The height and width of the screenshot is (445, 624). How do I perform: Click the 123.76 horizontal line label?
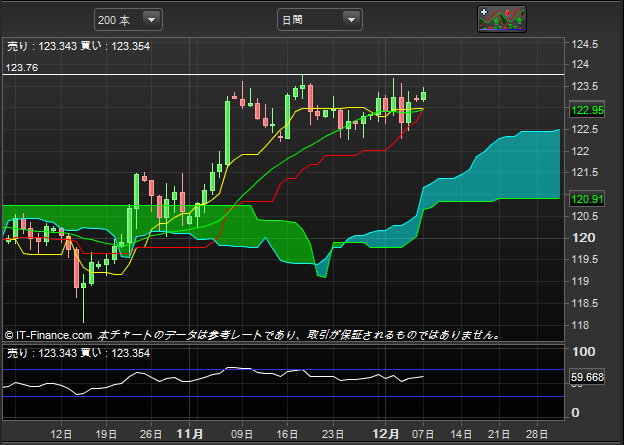pos(22,68)
